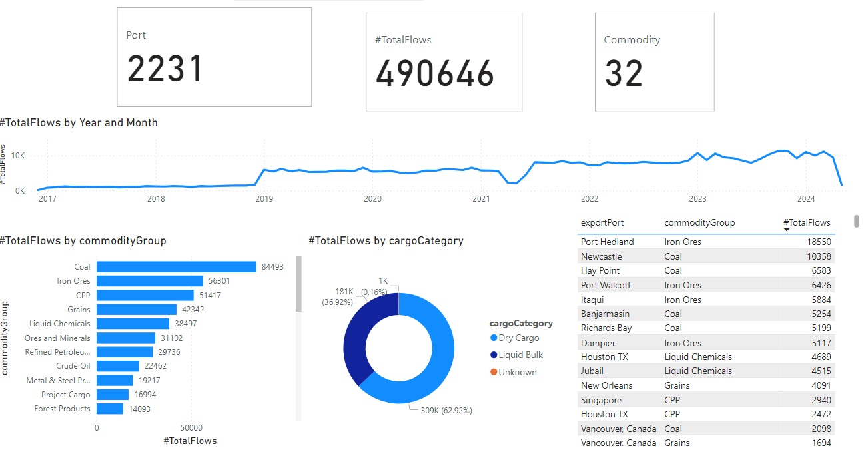Click the blue Dry Cargo legend dot

494,338
